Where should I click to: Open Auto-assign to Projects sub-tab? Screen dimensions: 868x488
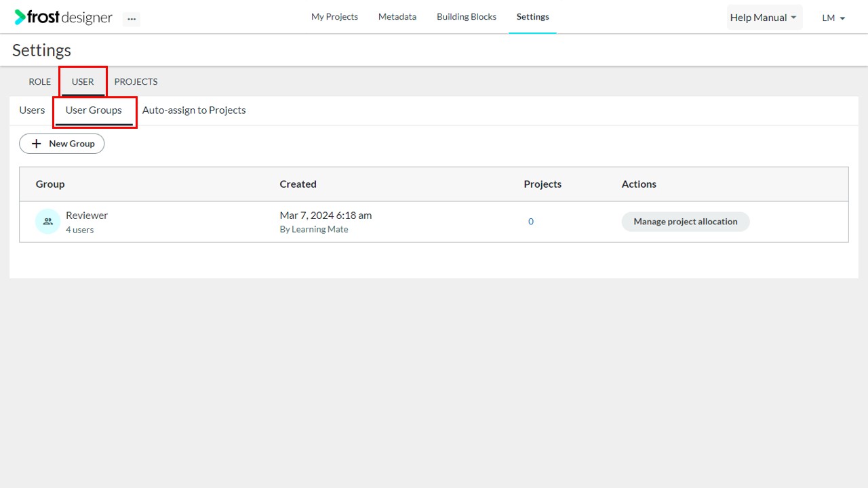tap(194, 110)
